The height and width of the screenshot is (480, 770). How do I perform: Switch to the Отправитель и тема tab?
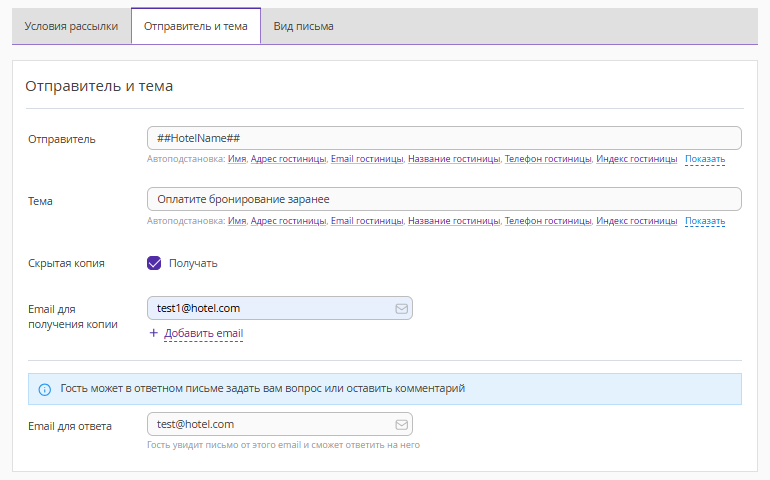pos(195,26)
